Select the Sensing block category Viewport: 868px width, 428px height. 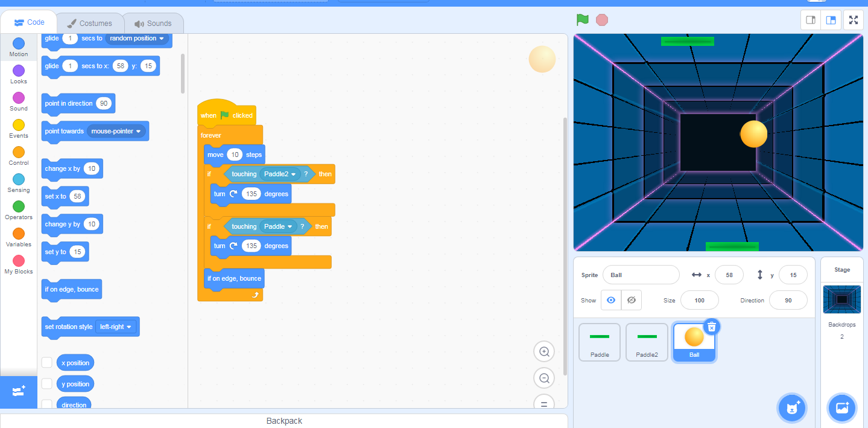(x=19, y=183)
